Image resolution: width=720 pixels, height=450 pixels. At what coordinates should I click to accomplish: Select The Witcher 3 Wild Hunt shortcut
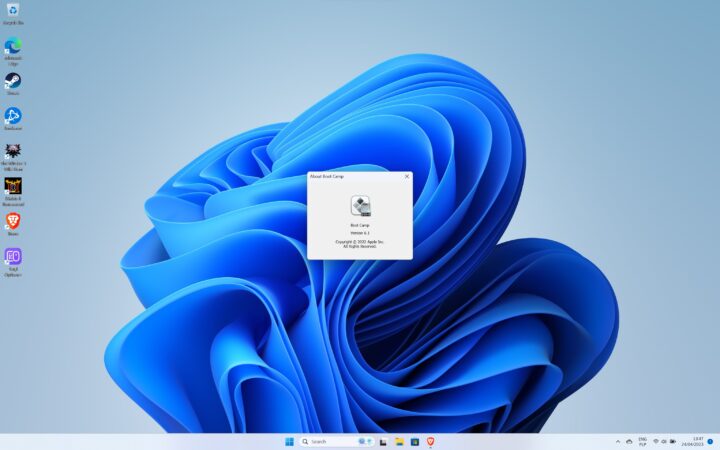13,157
